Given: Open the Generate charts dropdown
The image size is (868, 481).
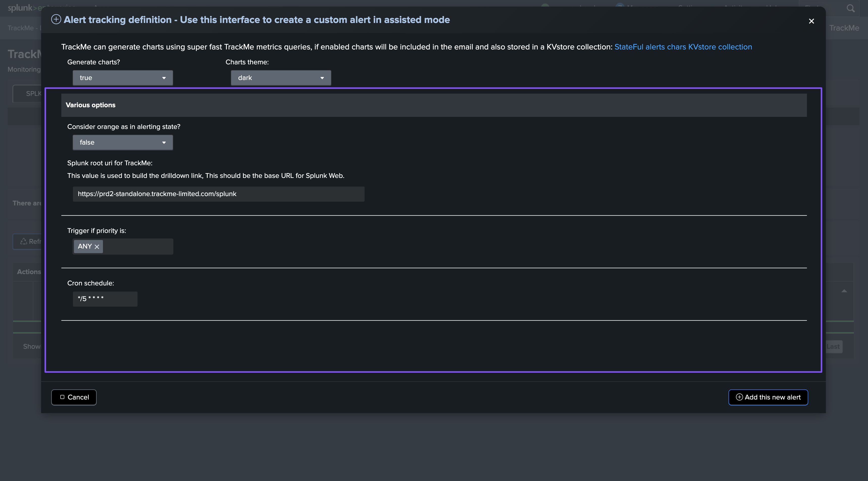Looking at the screenshot, I should point(123,78).
